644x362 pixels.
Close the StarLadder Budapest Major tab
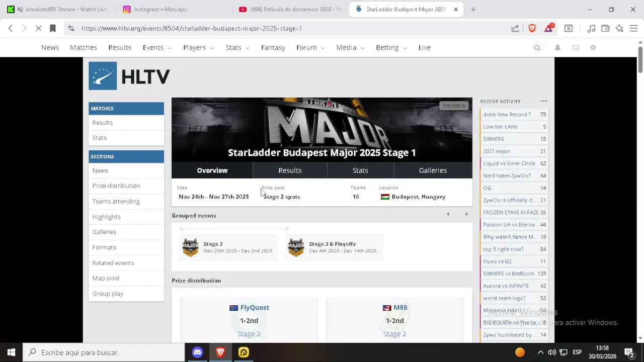pos(456,9)
